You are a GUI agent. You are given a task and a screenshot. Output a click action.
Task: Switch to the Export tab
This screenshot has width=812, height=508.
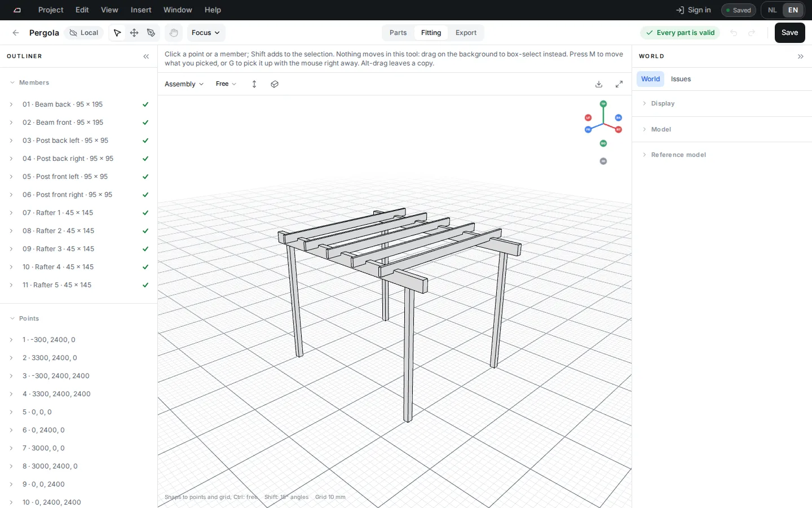tap(466, 33)
